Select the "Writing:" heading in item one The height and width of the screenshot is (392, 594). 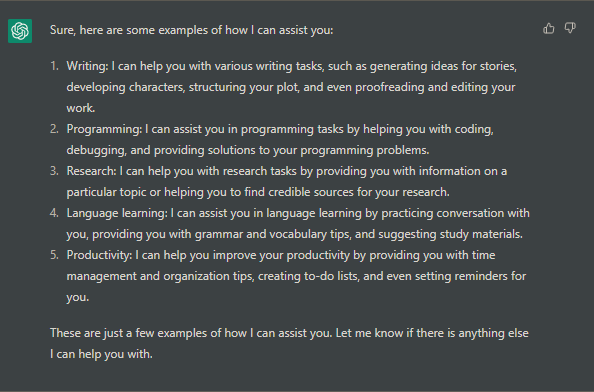[88, 66]
